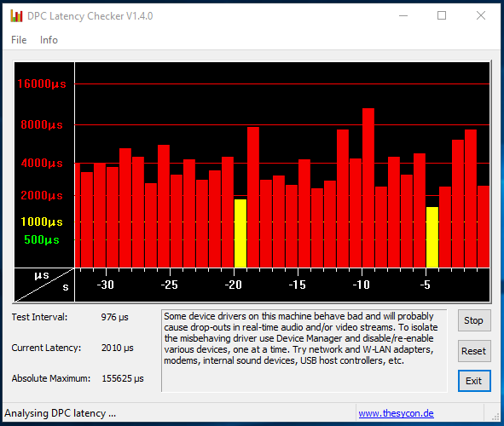Screen dimensions: 504x426
Task: Open the Info menu
Action: click(49, 40)
